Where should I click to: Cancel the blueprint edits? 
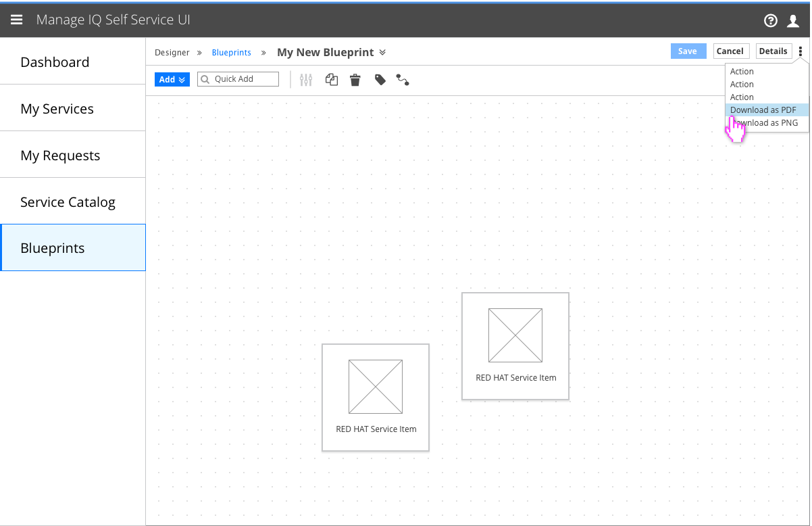click(x=731, y=51)
